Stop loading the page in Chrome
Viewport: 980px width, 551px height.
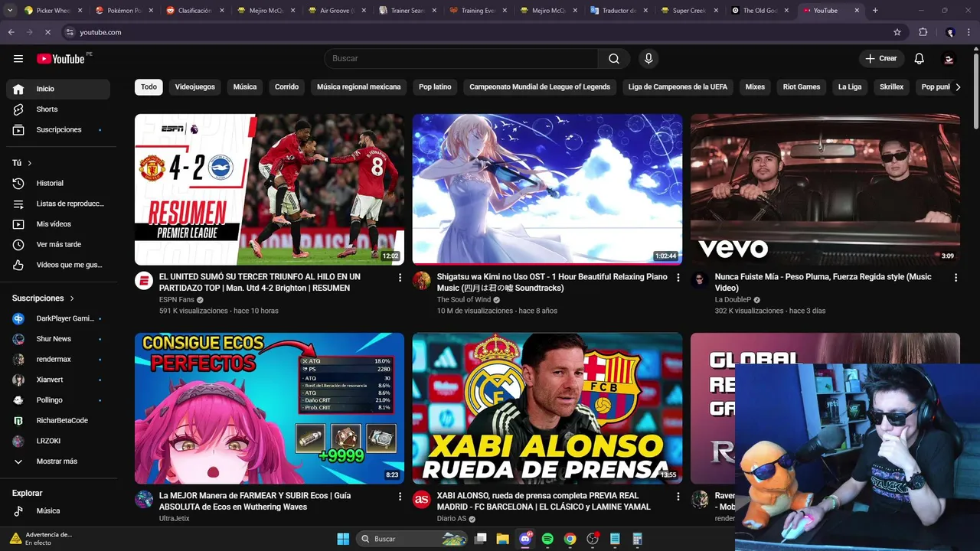click(x=47, y=32)
